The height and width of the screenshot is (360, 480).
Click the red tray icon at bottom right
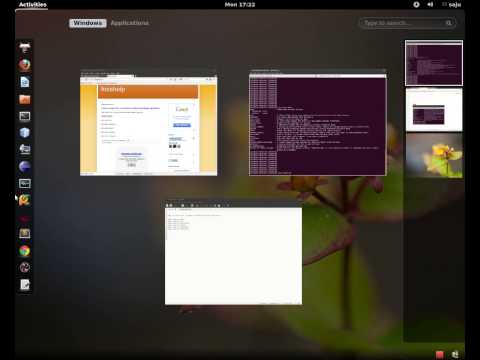pyautogui.click(x=440, y=354)
